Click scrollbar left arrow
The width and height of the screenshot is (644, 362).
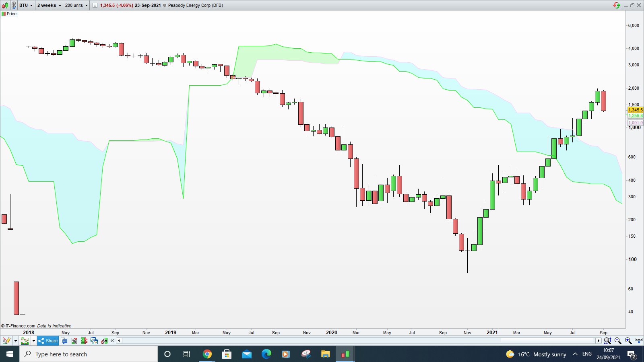pos(119,341)
